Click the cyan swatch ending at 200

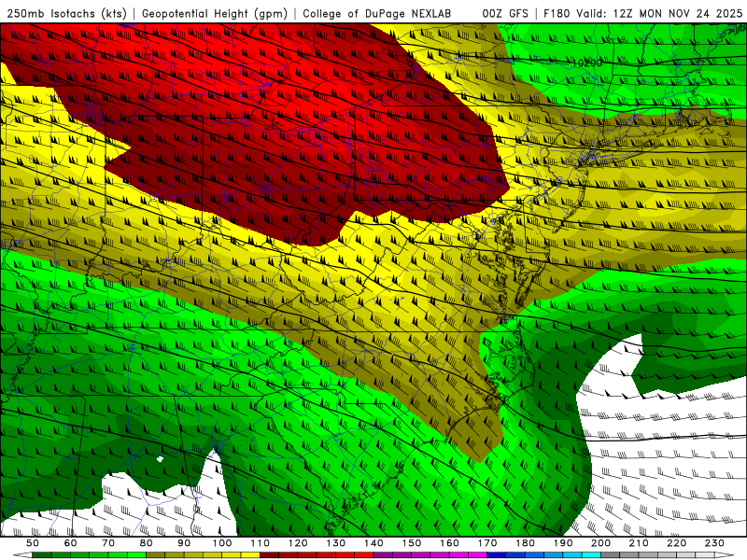(x=591, y=554)
